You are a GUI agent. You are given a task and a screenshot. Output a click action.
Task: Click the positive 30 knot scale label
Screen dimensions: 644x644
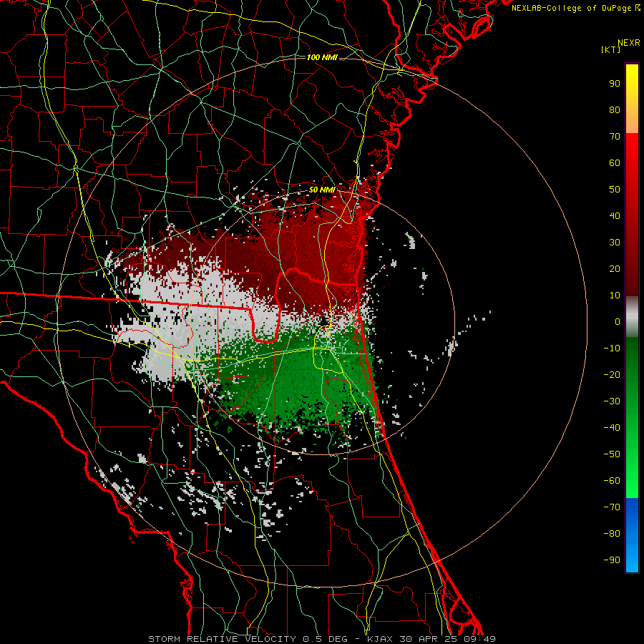pos(615,243)
